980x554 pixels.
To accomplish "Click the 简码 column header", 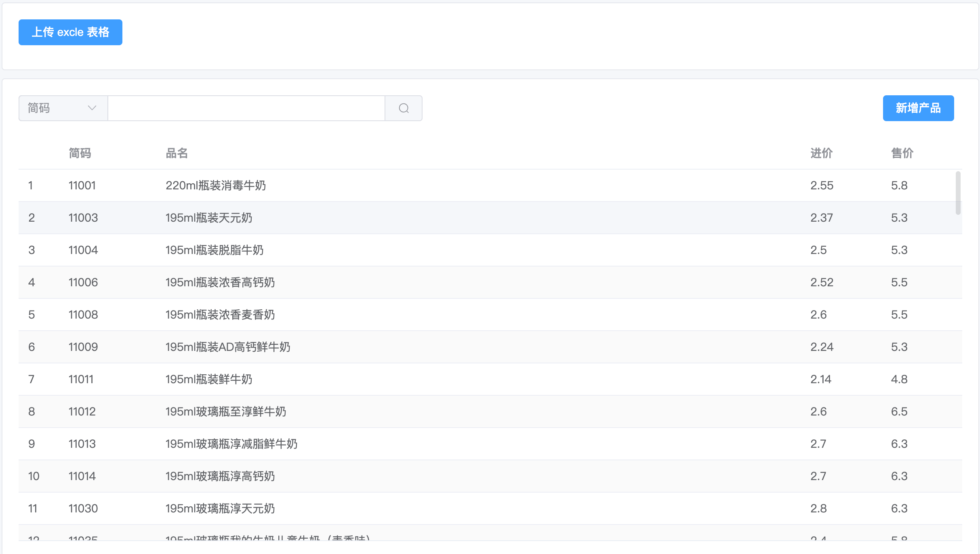I will tap(80, 153).
